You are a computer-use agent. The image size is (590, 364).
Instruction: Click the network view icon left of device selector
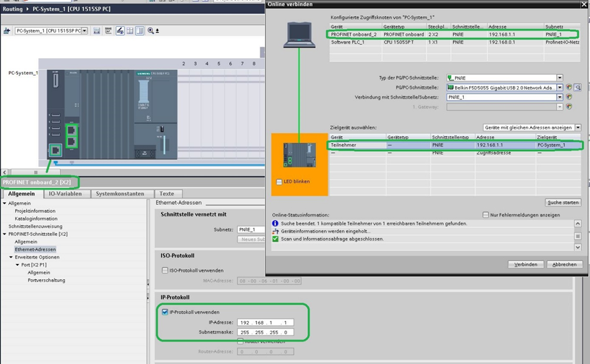7,31
